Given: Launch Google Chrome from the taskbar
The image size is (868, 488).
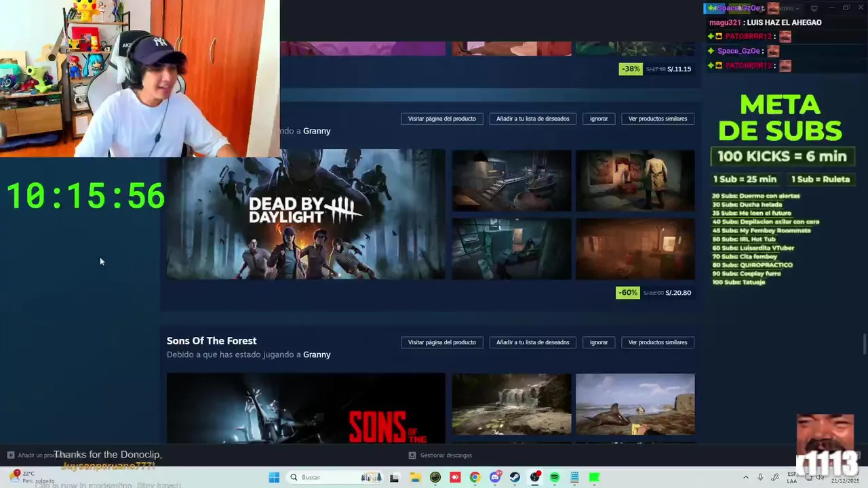Looking at the screenshot, I should (475, 477).
